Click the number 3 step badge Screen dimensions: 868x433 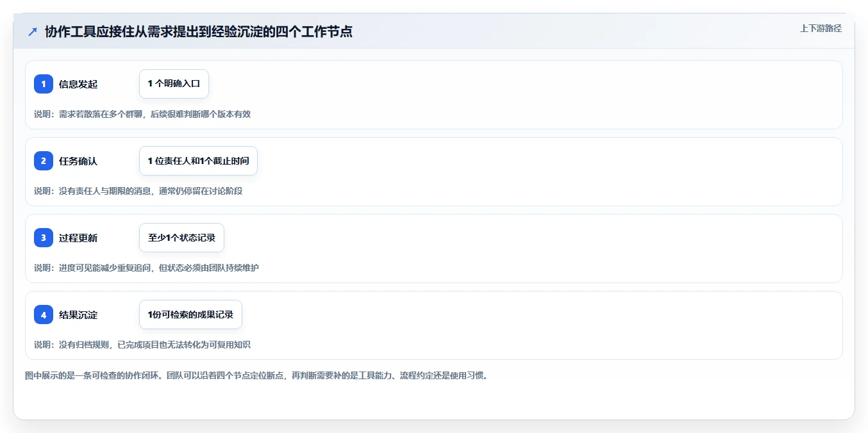tap(44, 238)
